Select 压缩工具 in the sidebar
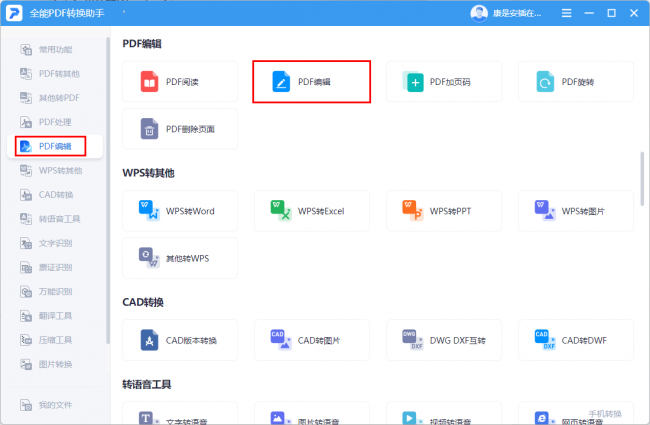650x425 pixels. pos(55,340)
